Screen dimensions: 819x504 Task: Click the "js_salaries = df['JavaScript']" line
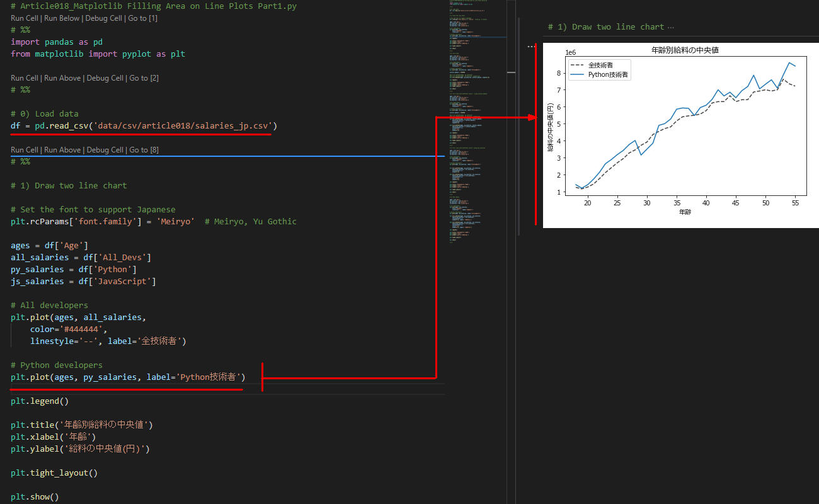click(83, 282)
